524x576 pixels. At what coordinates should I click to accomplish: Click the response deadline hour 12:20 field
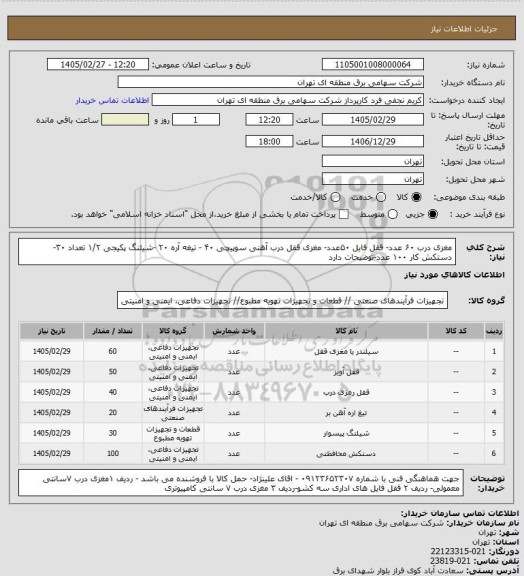[x=269, y=120]
